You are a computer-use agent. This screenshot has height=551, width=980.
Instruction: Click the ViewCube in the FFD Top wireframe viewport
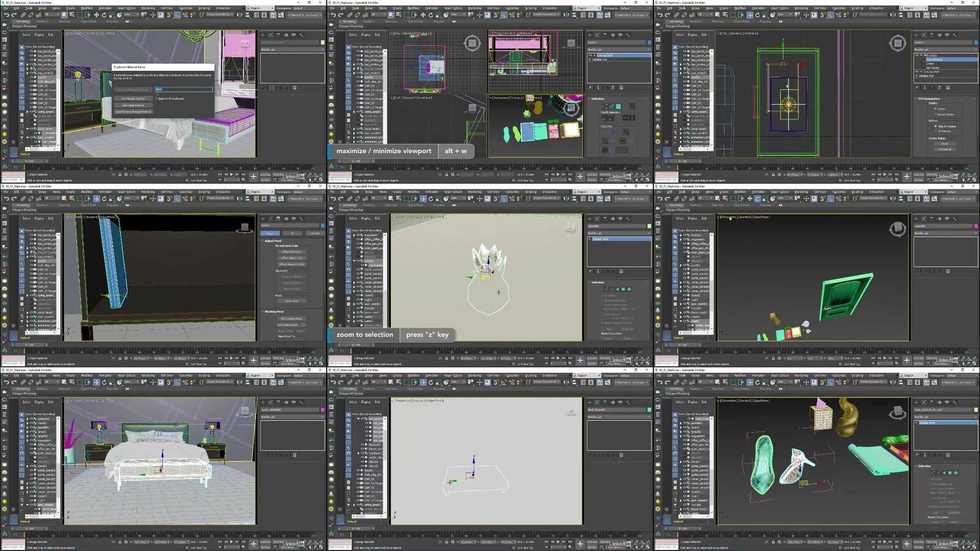point(897,43)
